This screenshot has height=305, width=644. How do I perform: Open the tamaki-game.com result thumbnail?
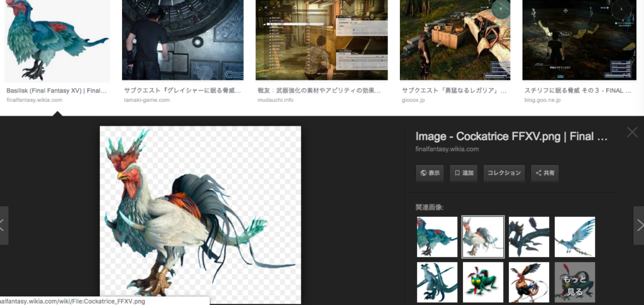pos(183,40)
